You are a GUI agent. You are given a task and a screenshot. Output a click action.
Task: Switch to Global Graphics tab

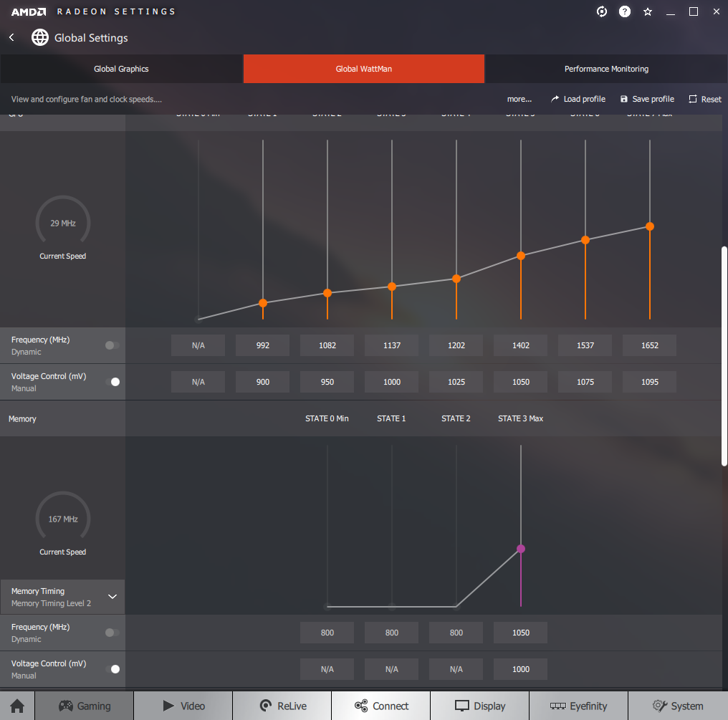tap(121, 69)
